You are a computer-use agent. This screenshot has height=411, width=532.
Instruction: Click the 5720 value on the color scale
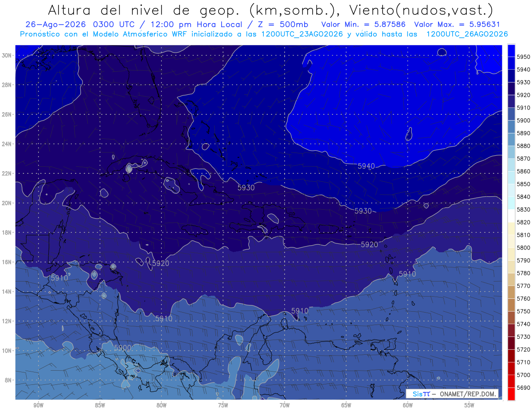tap(524, 349)
